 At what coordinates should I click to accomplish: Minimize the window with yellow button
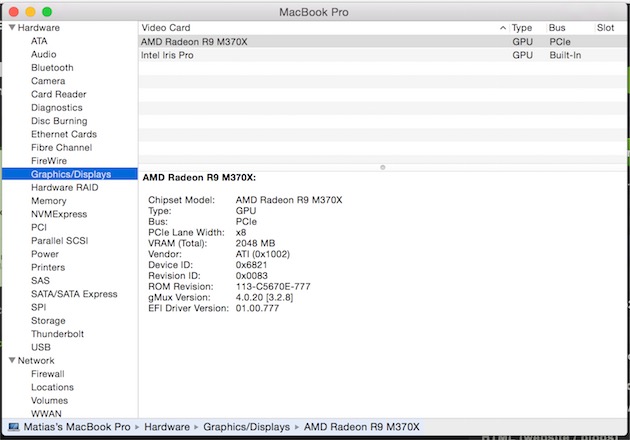(31, 12)
